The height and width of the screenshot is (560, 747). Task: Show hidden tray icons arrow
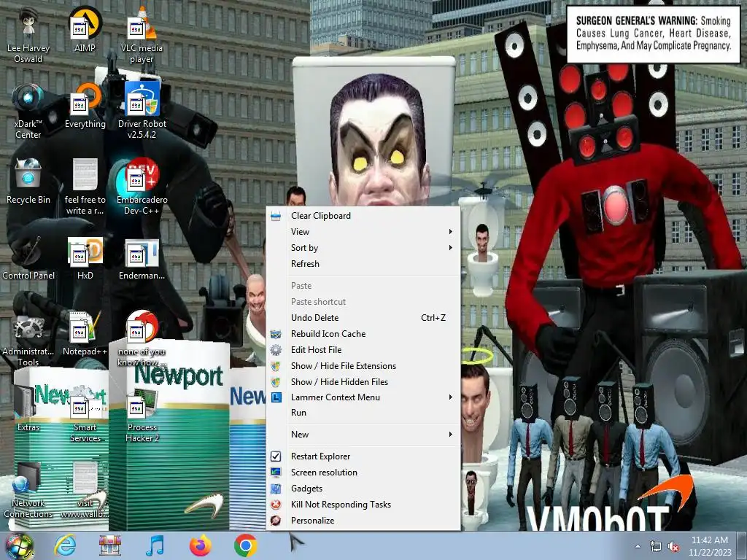coord(638,547)
